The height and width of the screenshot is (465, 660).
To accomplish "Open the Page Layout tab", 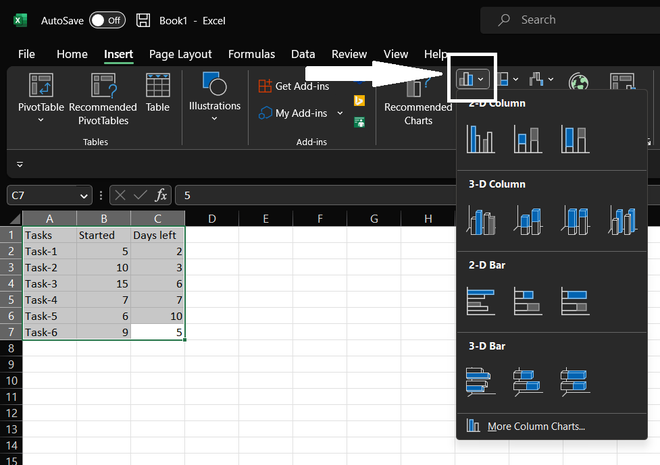I will (x=180, y=54).
